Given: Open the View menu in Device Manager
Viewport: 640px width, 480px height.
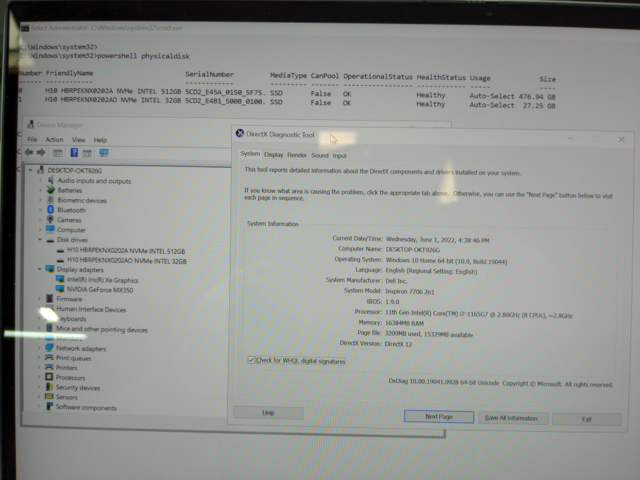Looking at the screenshot, I should 77,140.
